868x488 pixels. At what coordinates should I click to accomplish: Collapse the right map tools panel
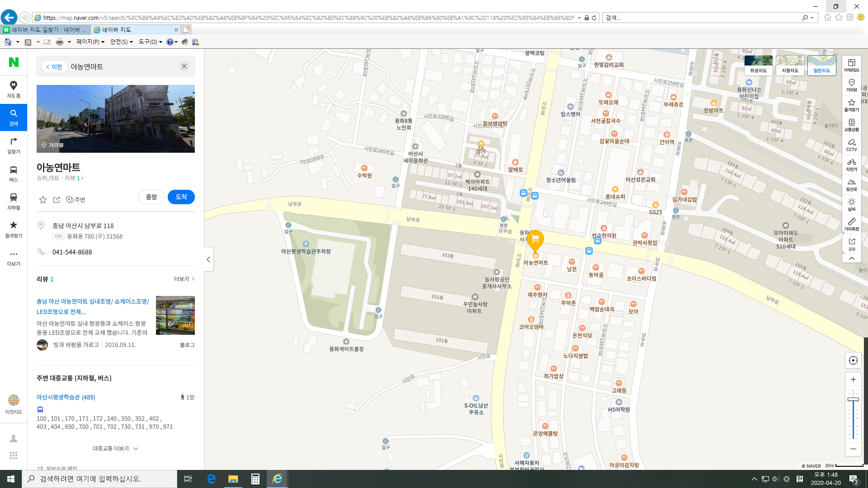(x=851, y=258)
